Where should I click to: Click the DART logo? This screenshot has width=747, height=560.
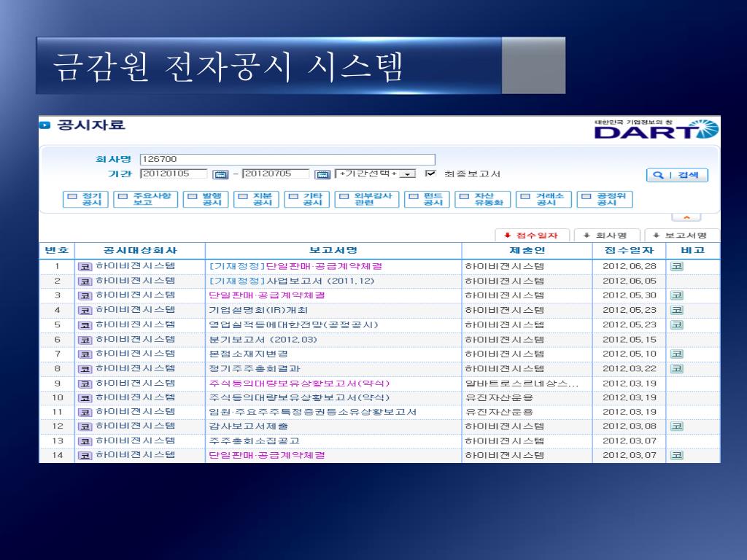pos(657,129)
